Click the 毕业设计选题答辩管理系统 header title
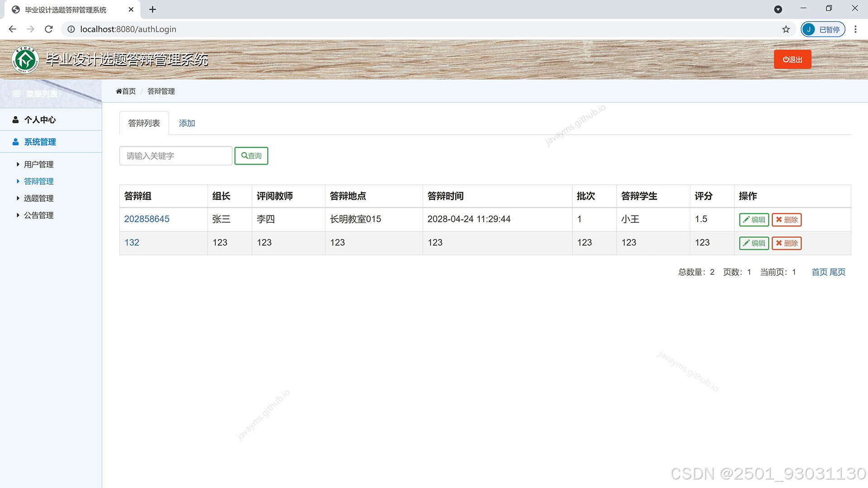Image resolution: width=868 pixels, height=488 pixels. (x=127, y=60)
